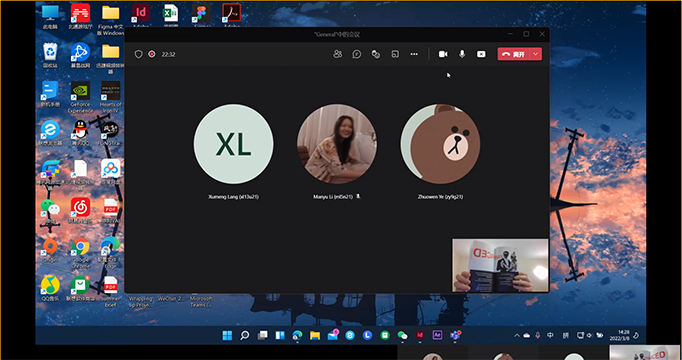Viewport: 682px width, 360px height.
Task: Click the shield security icon
Action: coord(138,54)
